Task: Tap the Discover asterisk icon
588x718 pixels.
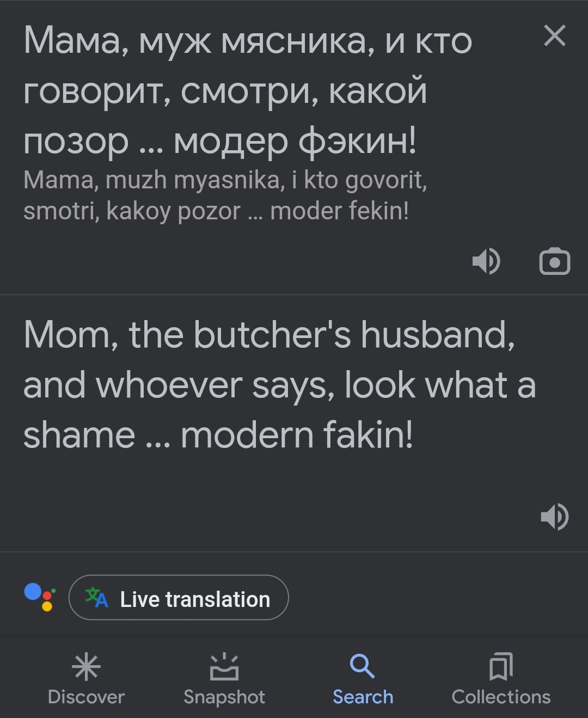Action: 86,667
